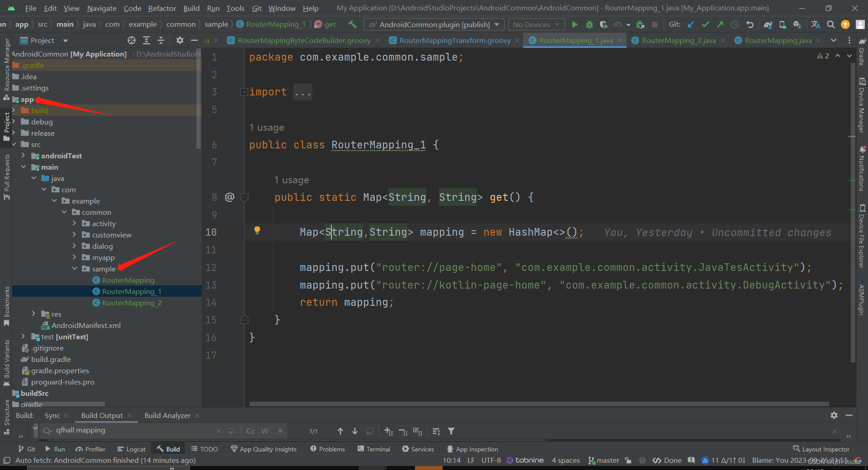Select RouterMapping_2 in the project tree

coord(132,303)
